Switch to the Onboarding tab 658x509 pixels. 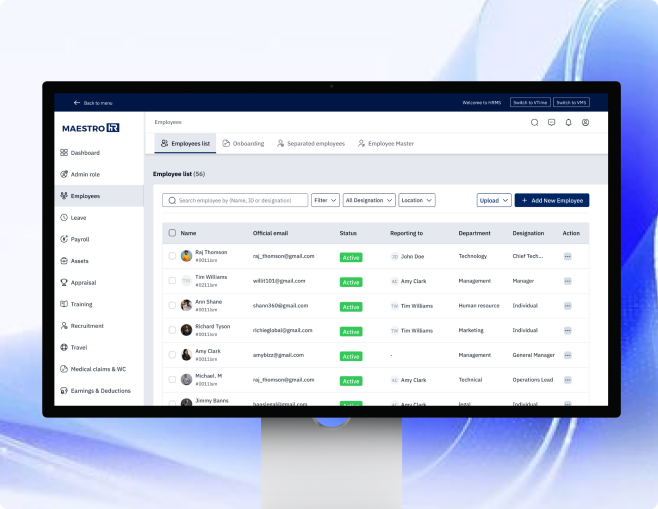click(243, 144)
